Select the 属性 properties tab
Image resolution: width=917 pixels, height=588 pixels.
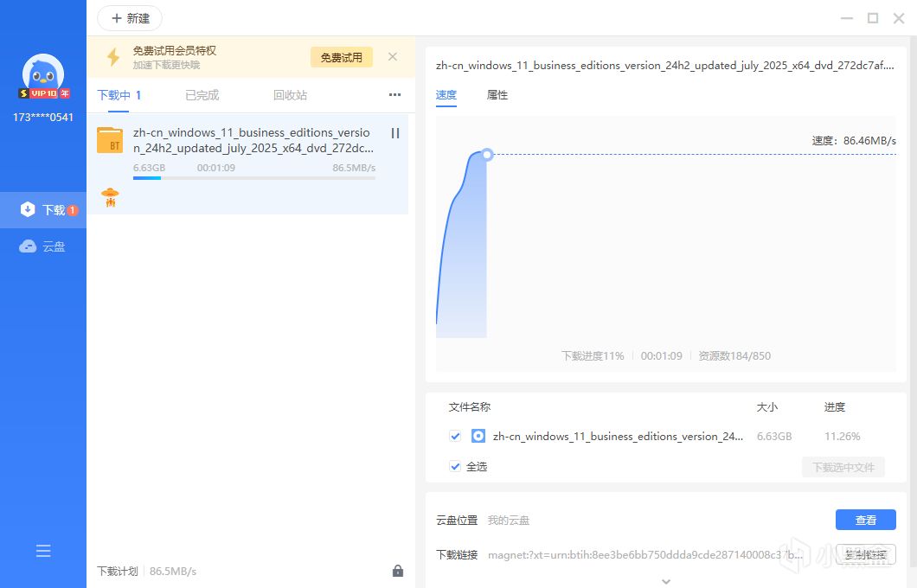(497, 95)
